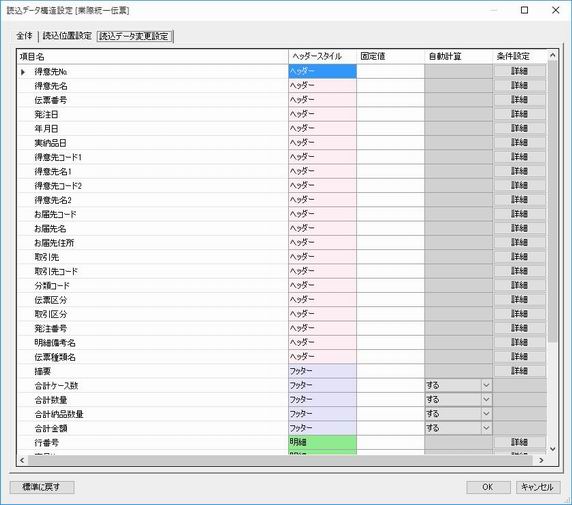
Task: Click scroll up arrow of vertical scrollbar
Action: [552, 55]
